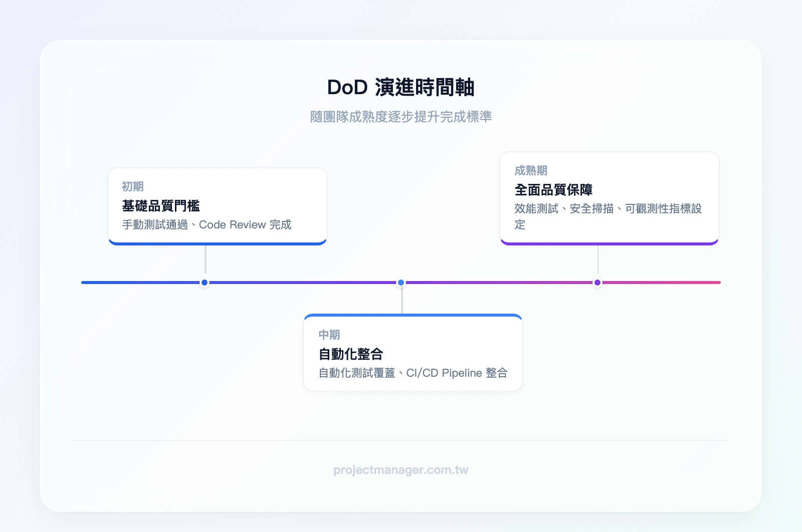Select the text 效能測試、安全掃描、可觀測性指標設定
The height and width of the screenshot is (532, 802).
point(608,209)
